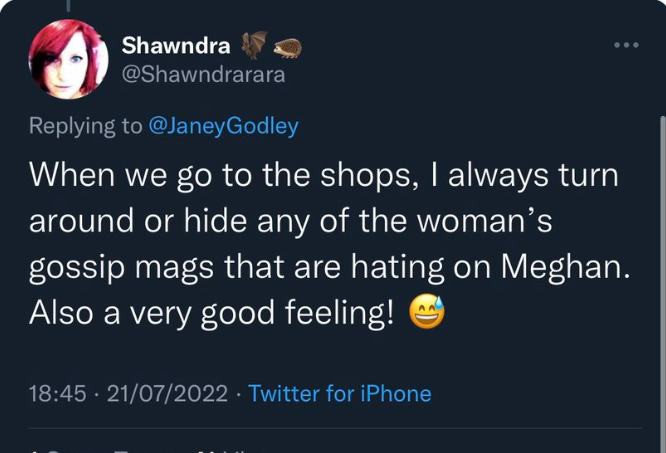Click the hedgehog emoji beside the display name

(287, 48)
